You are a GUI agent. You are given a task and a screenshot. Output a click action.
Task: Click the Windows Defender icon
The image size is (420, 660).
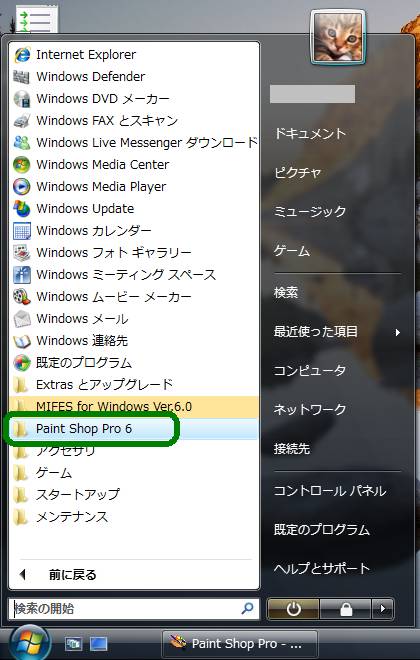21,77
